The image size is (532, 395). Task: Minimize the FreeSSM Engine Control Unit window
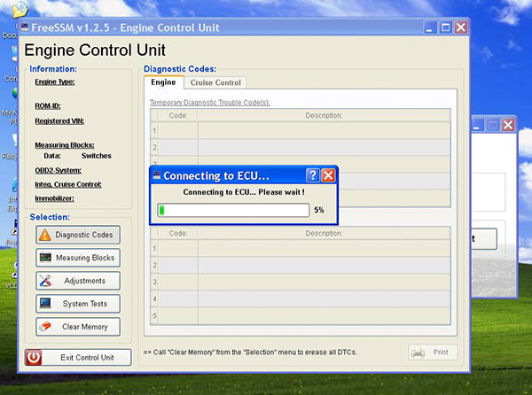tap(430, 27)
